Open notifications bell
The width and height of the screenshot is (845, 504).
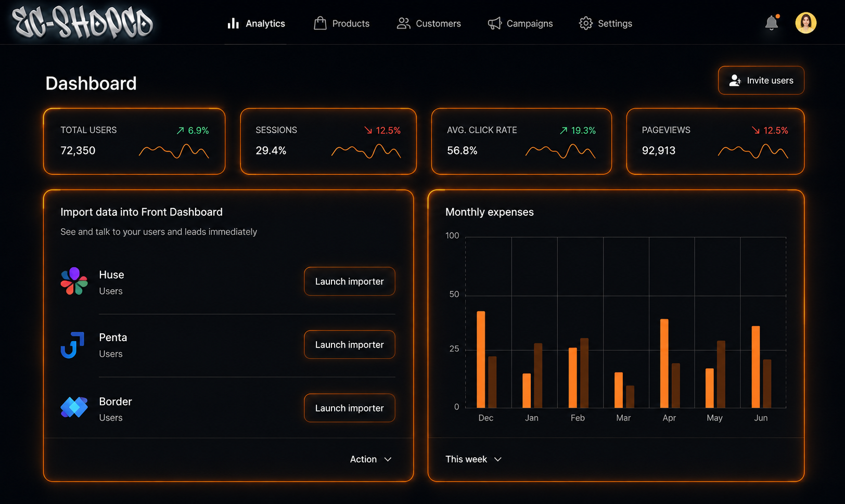[x=772, y=23]
